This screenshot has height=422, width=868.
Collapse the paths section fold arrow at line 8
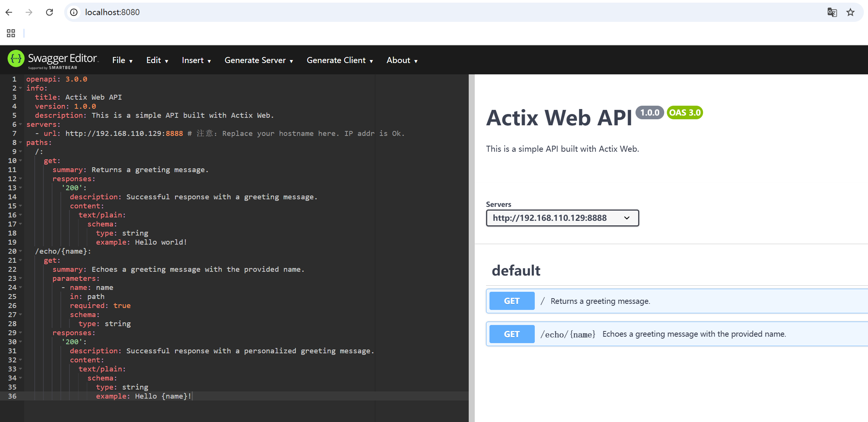pos(20,143)
